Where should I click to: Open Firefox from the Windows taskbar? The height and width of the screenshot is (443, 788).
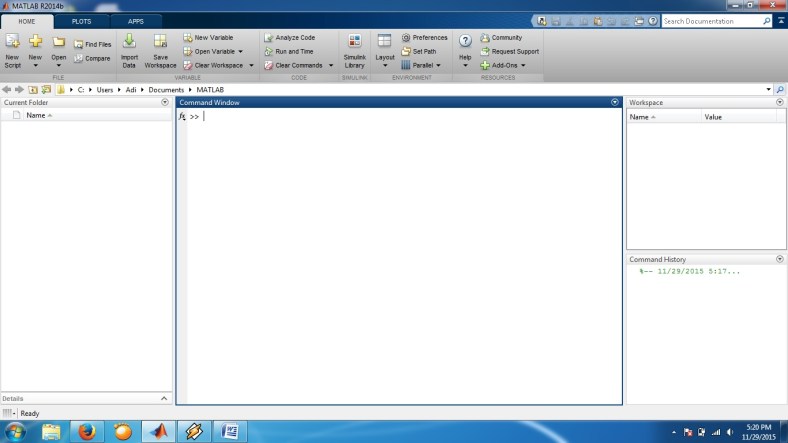[86, 431]
